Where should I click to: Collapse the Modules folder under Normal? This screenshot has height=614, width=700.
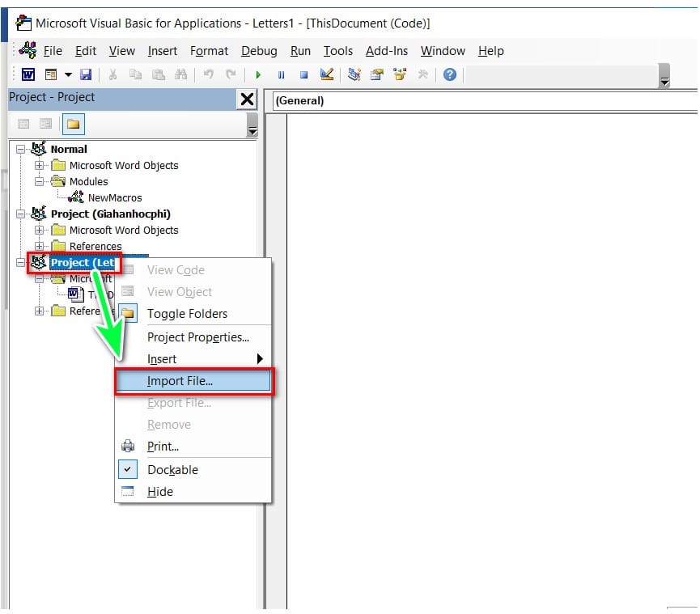tap(40, 182)
